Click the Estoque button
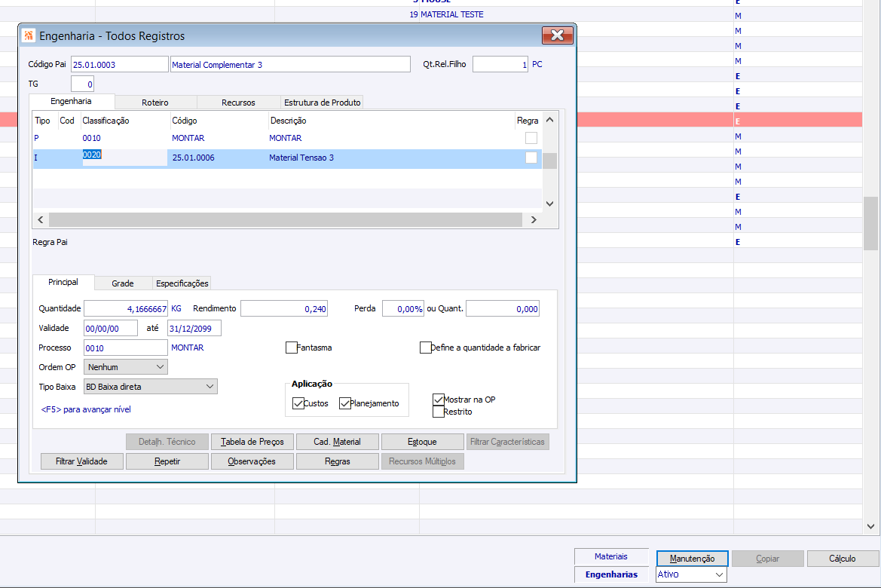 (423, 442)
